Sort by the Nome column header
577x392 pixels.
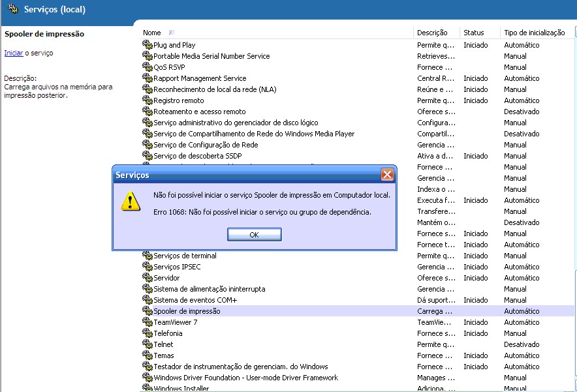click(x=151, y=33)
